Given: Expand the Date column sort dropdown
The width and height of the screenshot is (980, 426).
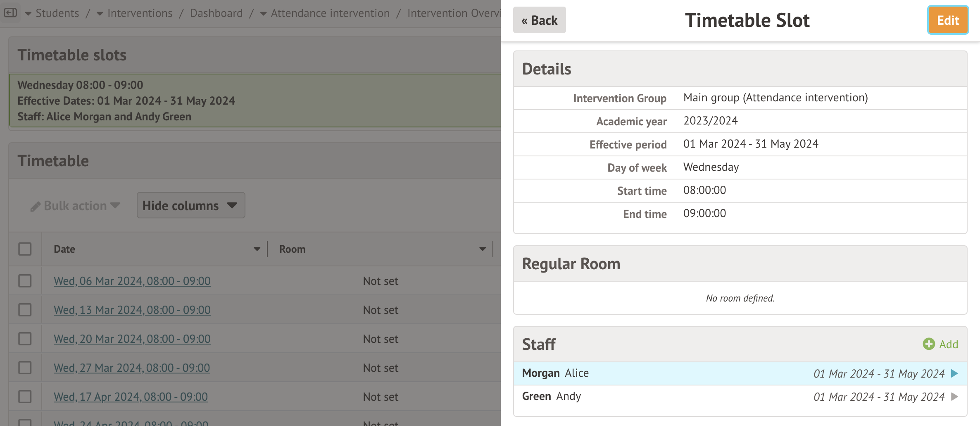Looking at the screenshot, I should click(257, 249).
